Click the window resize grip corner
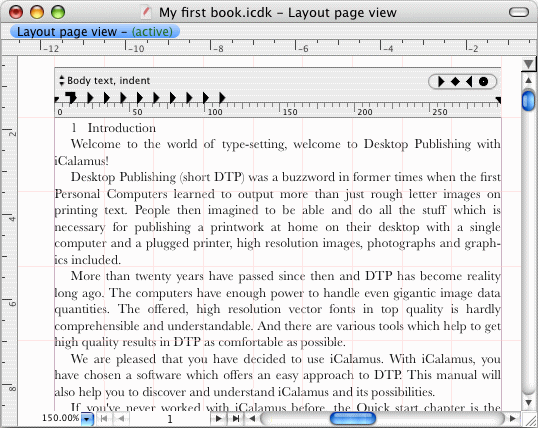 (x=530, y=419)
